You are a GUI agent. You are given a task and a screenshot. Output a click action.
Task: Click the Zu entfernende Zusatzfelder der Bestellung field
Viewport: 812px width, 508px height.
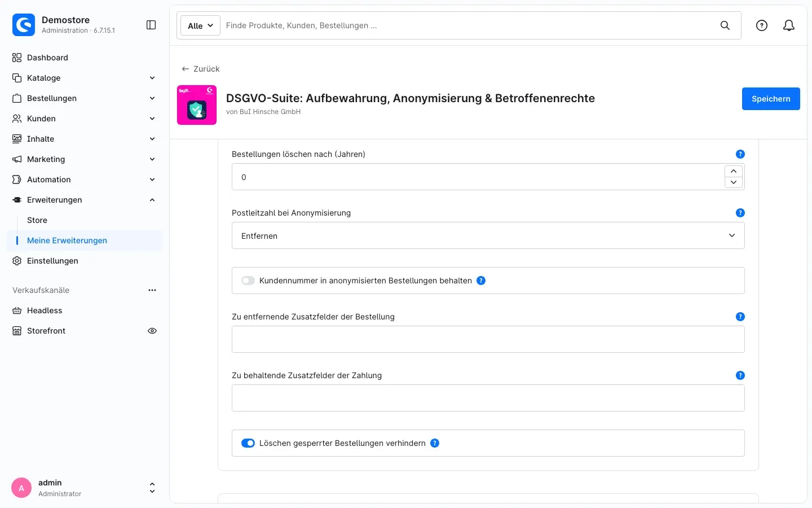pyautogui.click(x=488, y=339)
